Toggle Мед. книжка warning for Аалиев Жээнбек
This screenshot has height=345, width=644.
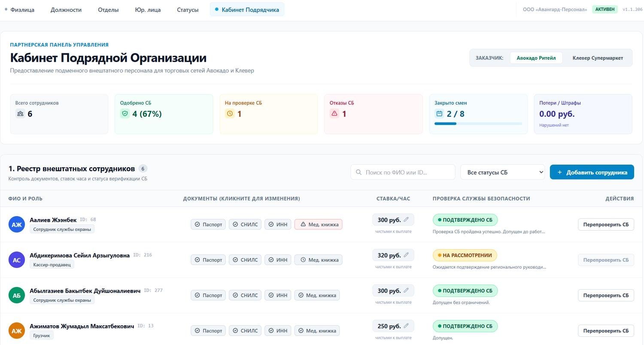(x=318, y=224)
